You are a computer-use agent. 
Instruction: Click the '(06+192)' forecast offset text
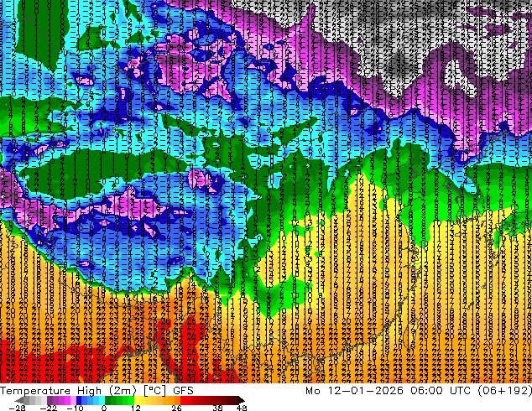pyautogui.click(x=504, y=391)
